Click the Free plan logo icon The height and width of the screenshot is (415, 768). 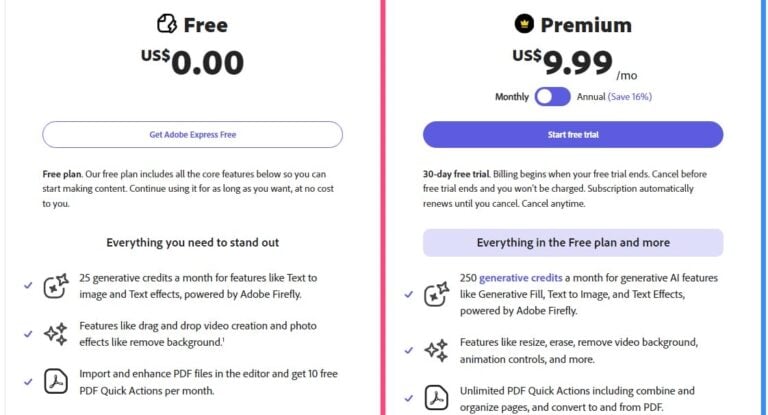pyautogui.click(x=167, y=24)
